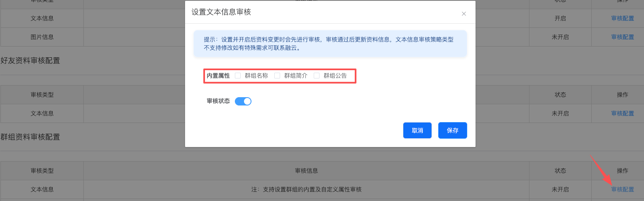Save settings with the 保存 button
644x201 pixels.
coord(452,130)
